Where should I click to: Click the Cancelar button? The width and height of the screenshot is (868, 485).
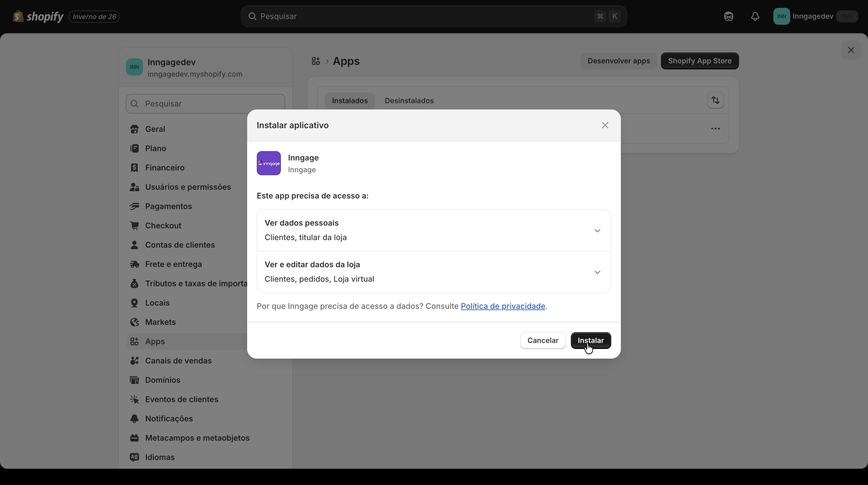[x=542, y=340]
